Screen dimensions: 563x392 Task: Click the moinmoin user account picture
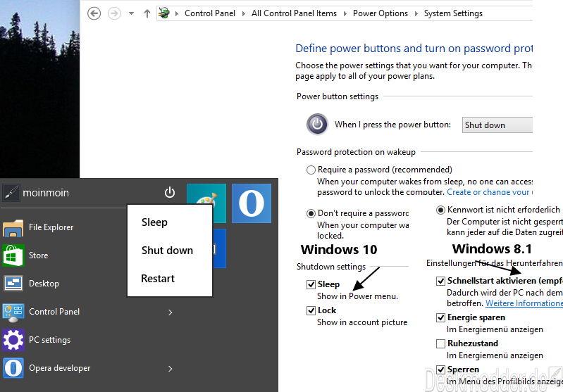point(11,193)
